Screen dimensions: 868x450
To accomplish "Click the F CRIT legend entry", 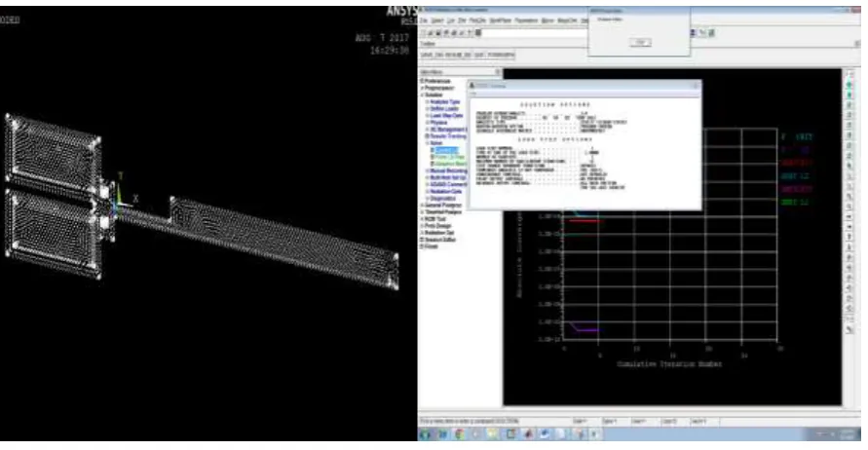I will (x=797, y=136).
